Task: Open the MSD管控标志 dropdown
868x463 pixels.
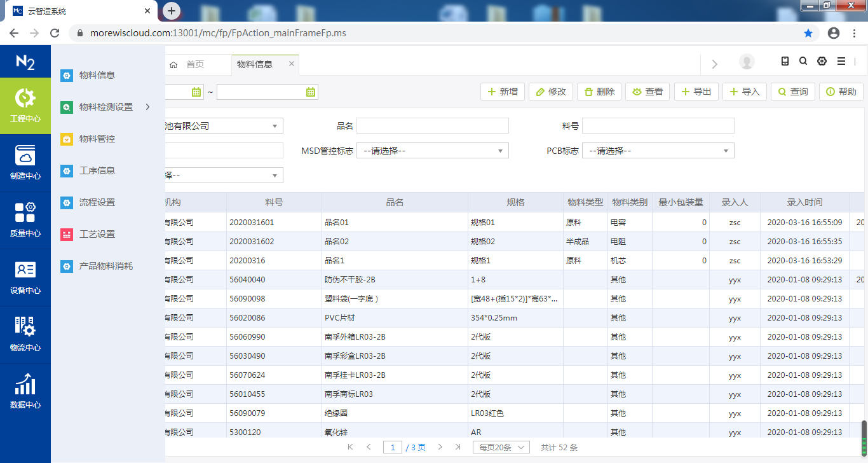Action: point(432,150)
